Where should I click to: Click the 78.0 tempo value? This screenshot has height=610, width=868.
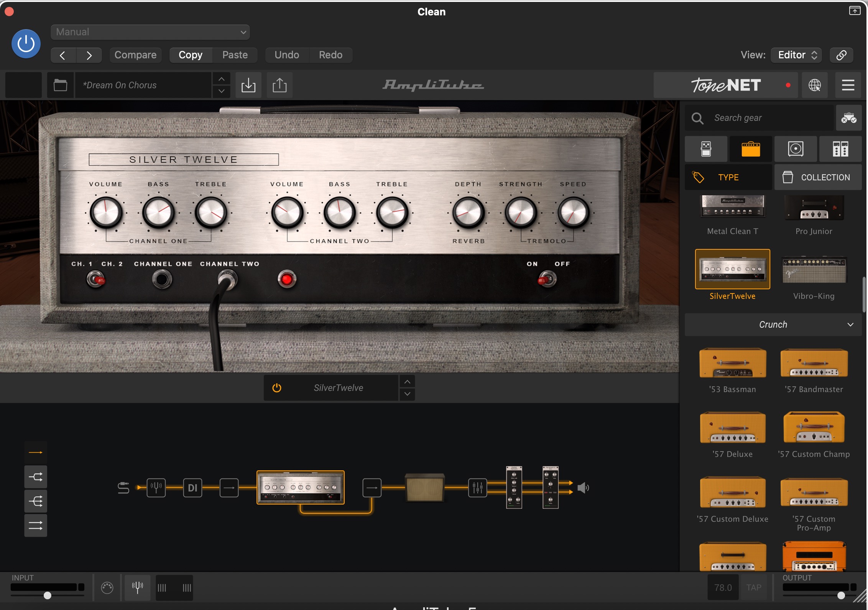point(723,588)
